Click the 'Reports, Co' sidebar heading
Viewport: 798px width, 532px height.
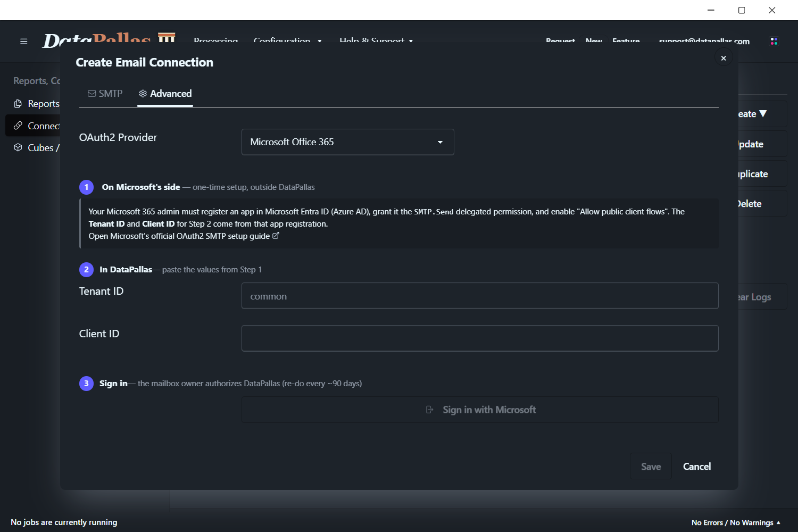point(37,81)
